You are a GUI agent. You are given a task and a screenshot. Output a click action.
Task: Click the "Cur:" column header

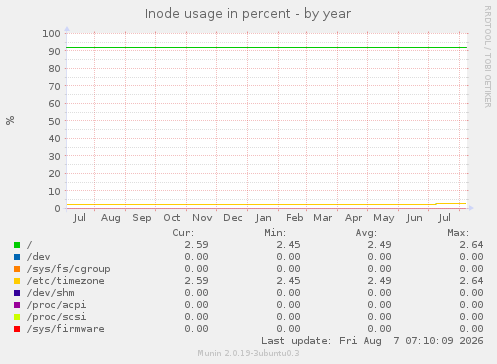click(183, 233)
